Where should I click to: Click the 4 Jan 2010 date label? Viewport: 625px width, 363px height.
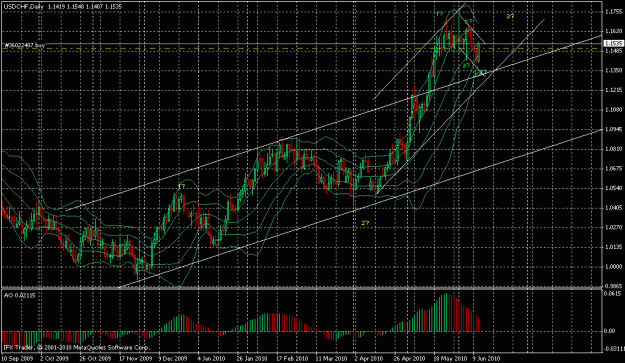[x=211, y=358]
